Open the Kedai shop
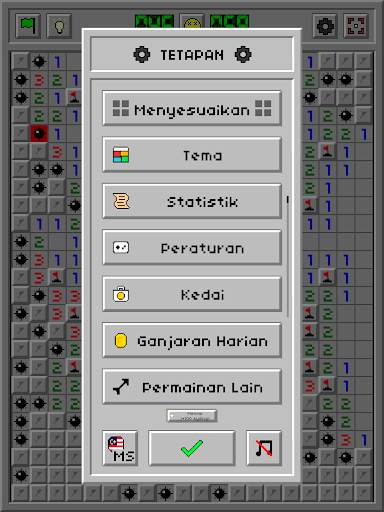Viewport: 384px width, 512px height. coord(192,294)
